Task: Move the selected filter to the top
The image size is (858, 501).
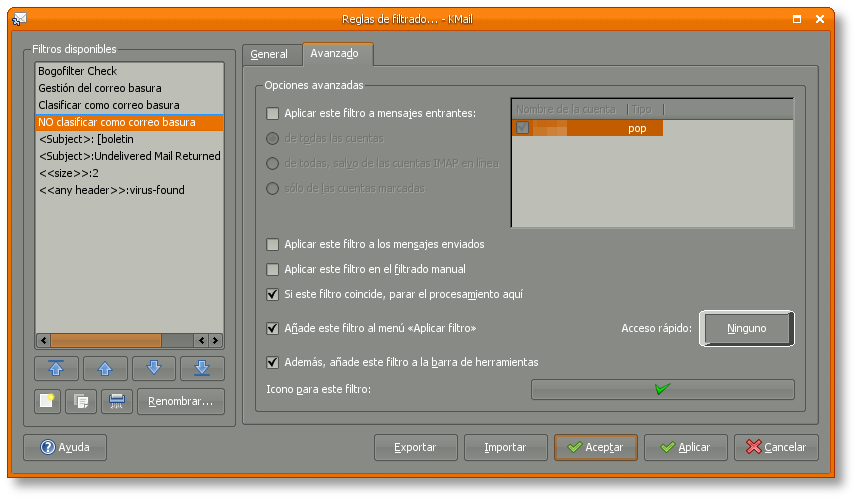Action: [x=56, y=367]
